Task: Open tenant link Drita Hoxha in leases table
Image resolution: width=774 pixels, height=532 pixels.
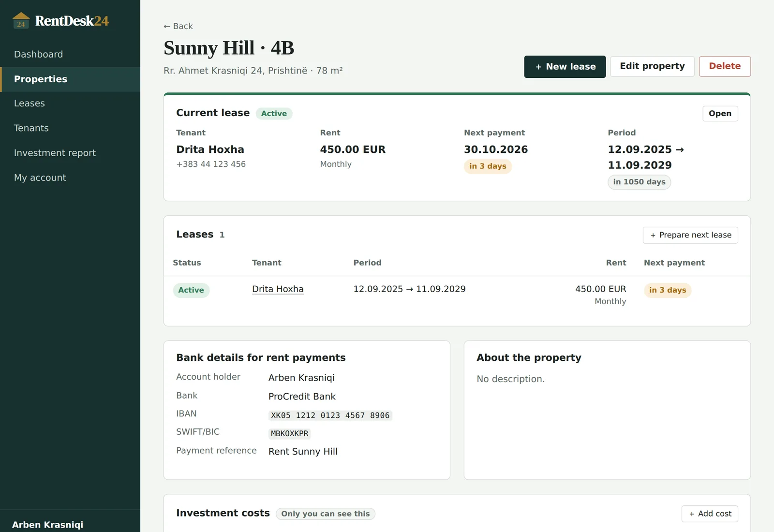Action: (278, 289)
